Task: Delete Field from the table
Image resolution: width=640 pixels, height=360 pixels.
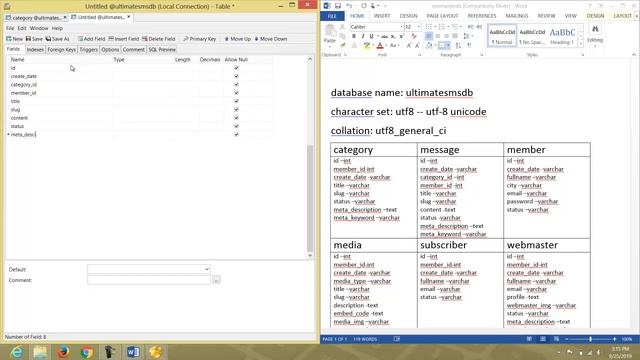Action: 158,39
